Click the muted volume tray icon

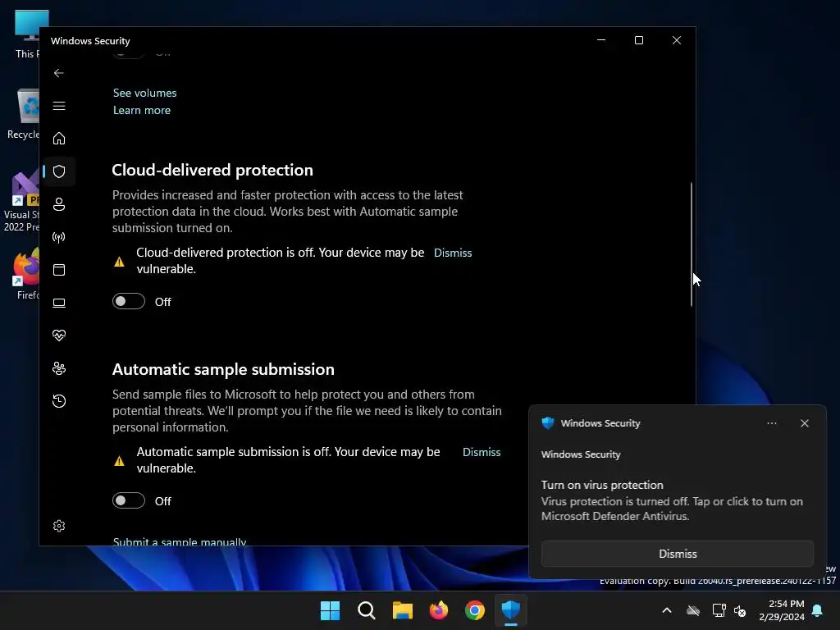(740, 610)
